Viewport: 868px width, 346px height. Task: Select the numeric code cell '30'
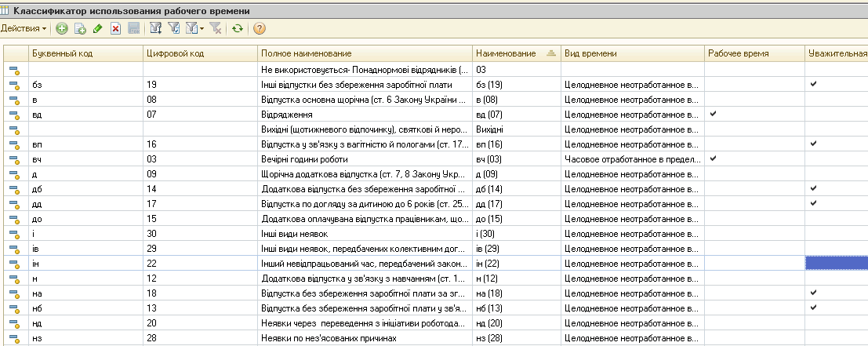pyautogui.click(x=201, y=234)
